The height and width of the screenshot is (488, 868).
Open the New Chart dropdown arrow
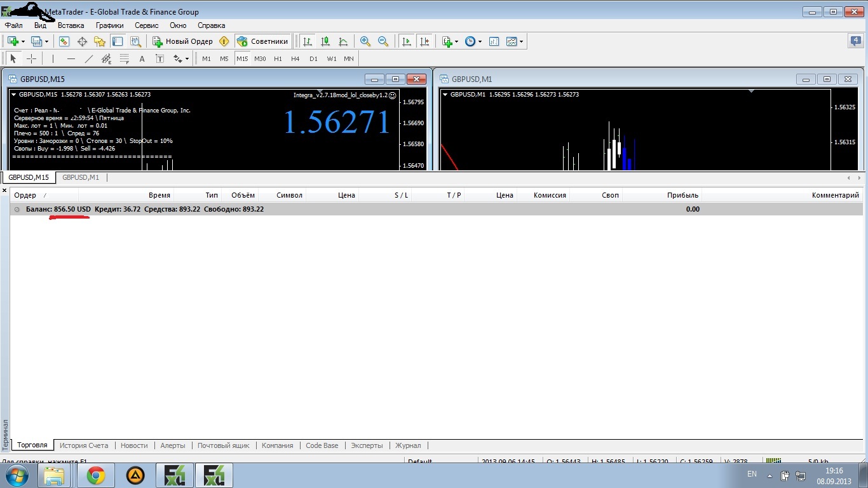pyautogui.click(x=23, y=41)
